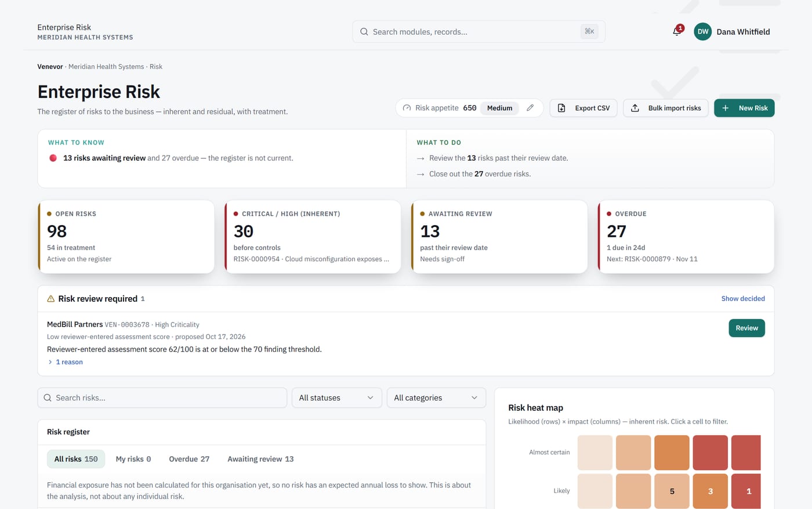
Task: Edit risk appetite with the pencil icon
Action: tap(530, 108)
